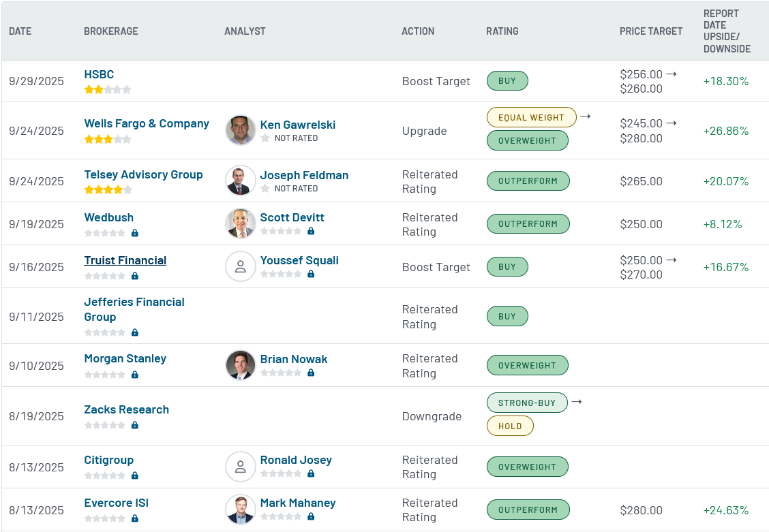
Task: Click the lock icon beside Scott Devitt's rating
Action: [x=311, y=231]
